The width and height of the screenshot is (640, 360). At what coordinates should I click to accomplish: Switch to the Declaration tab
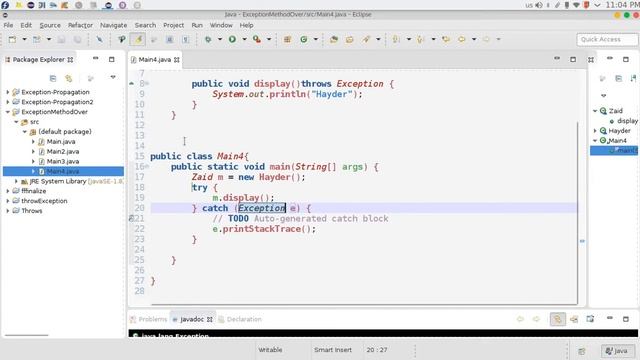240,319
